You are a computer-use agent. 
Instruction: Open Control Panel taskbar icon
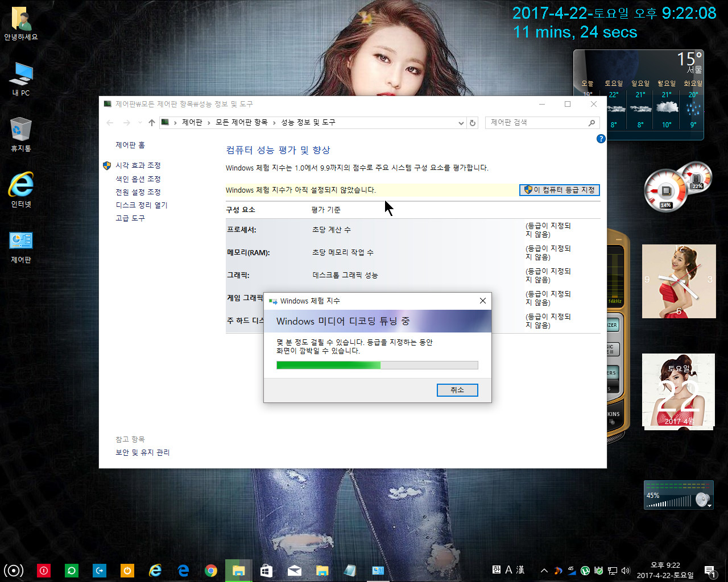[378, 571]
